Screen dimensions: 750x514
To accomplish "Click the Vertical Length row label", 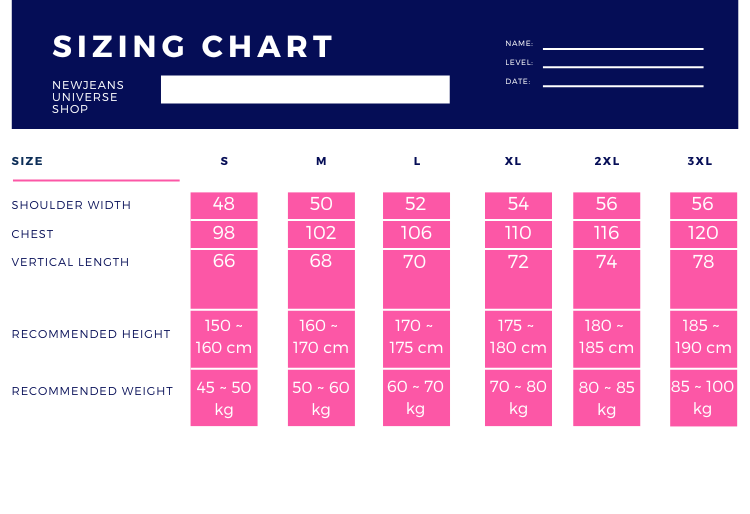I will [x=70, y=262].
